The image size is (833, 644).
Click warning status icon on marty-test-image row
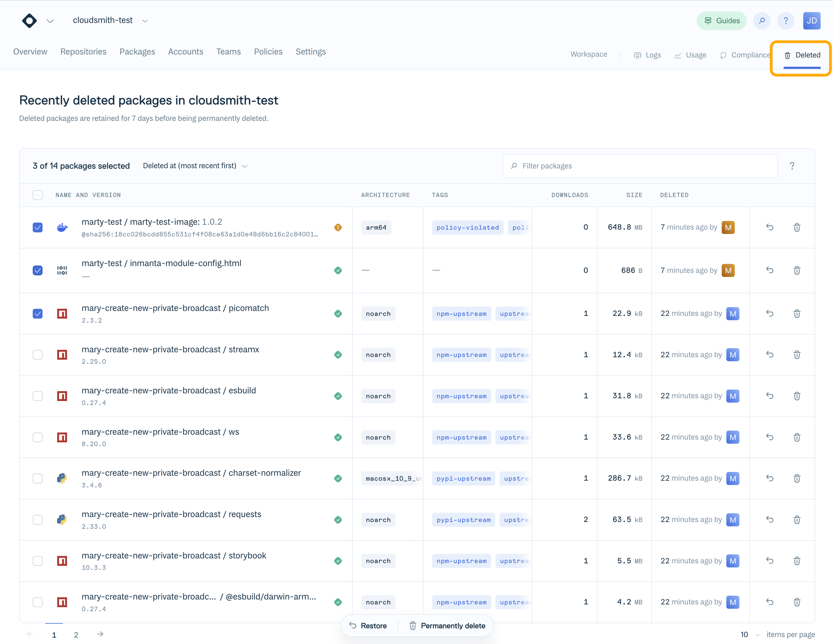click(338, 227)
